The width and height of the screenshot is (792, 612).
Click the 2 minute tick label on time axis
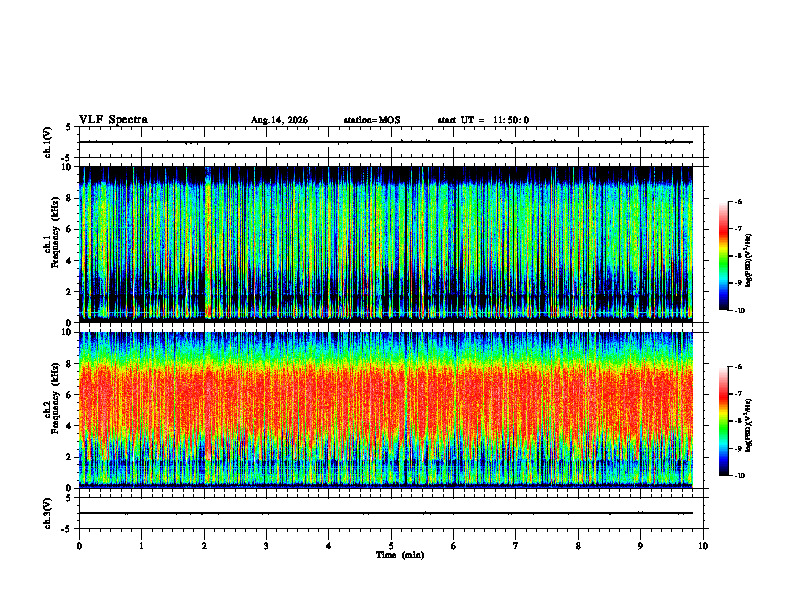click(204, 546)
